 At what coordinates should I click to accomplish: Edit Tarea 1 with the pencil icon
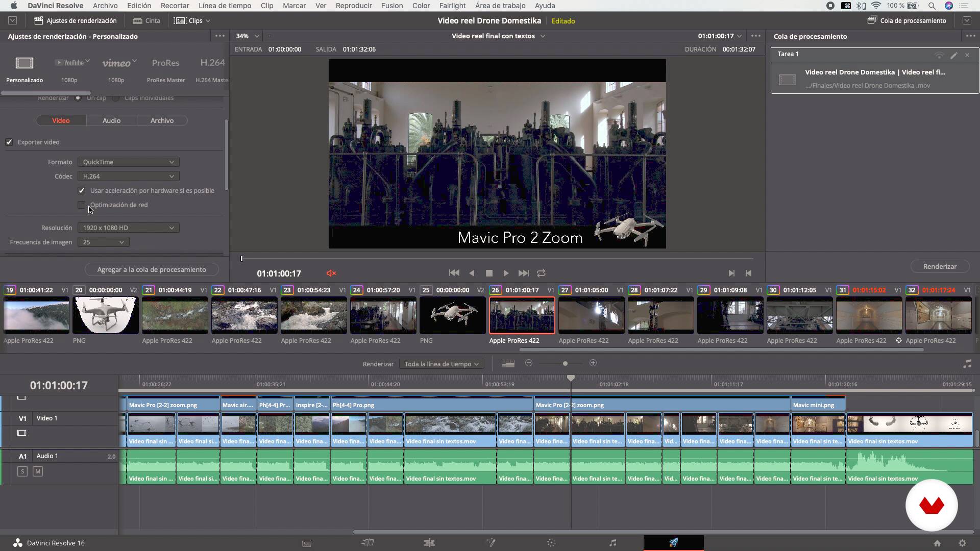(953, 55)
